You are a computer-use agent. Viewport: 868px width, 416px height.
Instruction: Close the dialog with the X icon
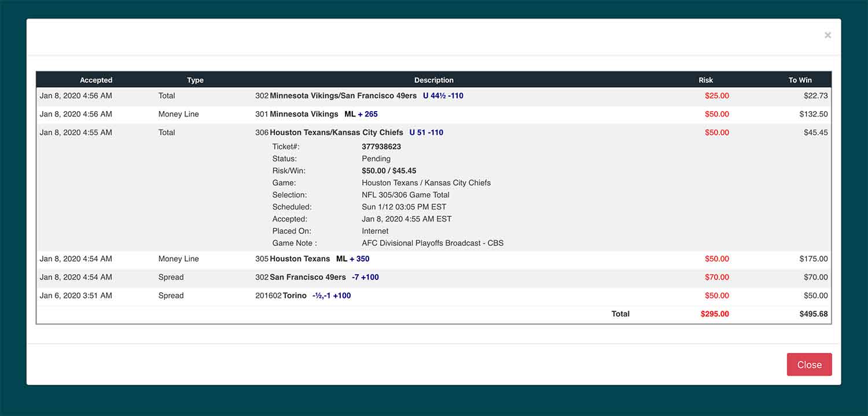(x=827, y=35)
